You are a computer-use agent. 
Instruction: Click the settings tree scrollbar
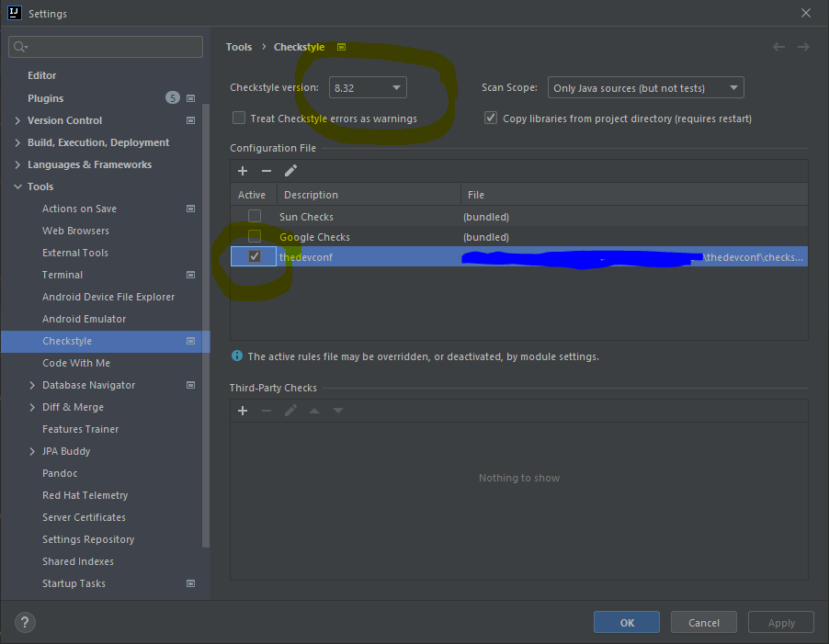206,325
